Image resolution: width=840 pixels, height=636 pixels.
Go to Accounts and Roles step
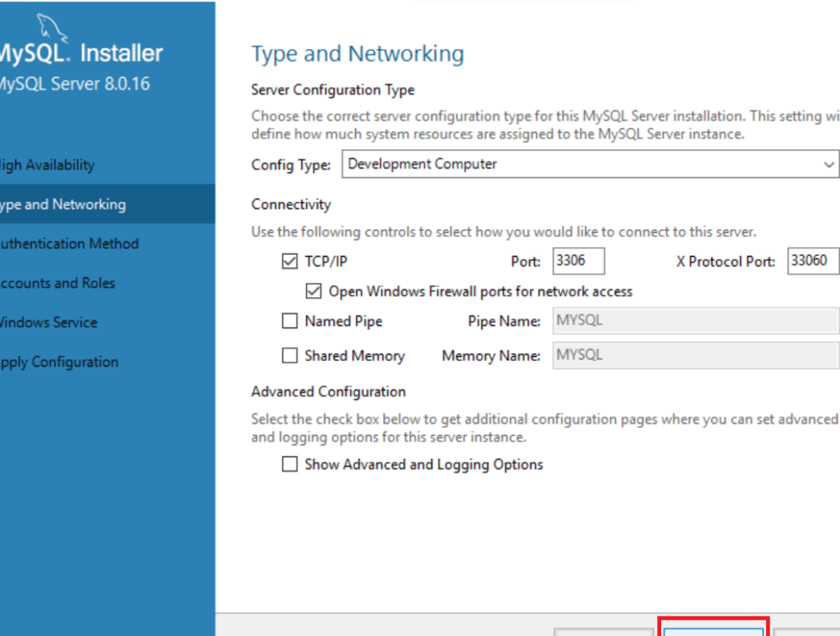(x=57, y=282)
